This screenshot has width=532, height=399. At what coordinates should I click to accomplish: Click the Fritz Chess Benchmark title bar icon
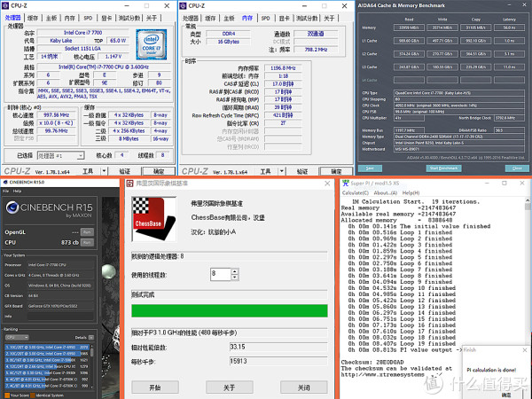(130, 184)
